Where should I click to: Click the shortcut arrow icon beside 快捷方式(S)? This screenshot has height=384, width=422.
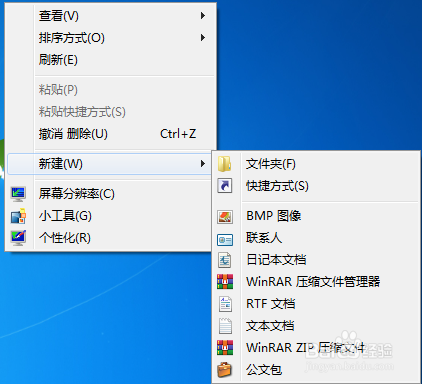point(225,186)
